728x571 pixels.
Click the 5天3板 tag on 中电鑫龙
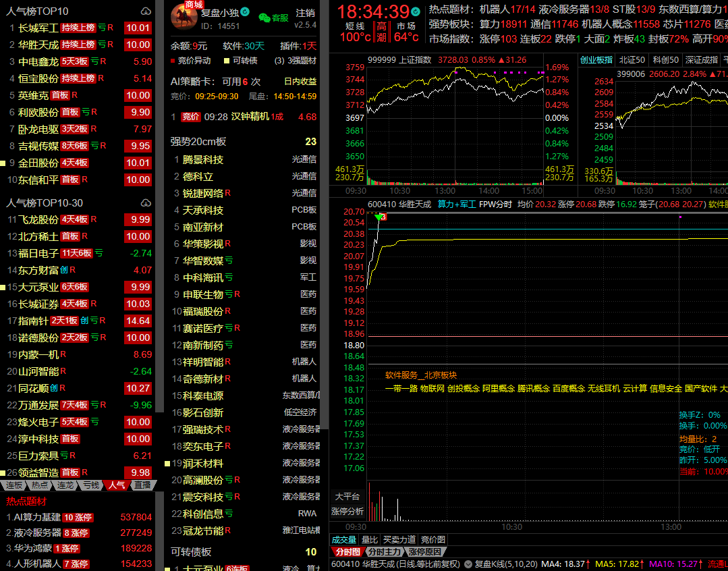(x=74, y=61)
